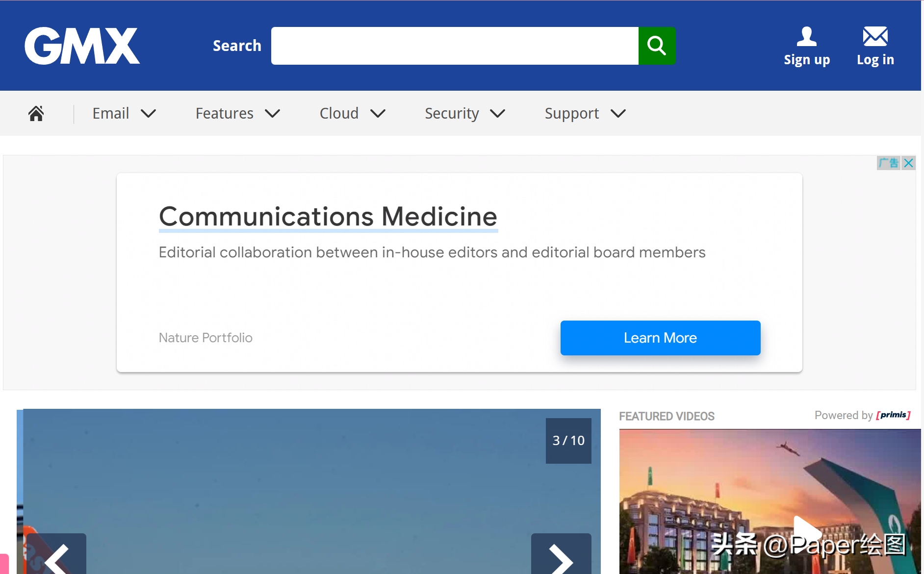
Task: Open the Communications Medicine ad headline
Action: click(x=328, y=217)
